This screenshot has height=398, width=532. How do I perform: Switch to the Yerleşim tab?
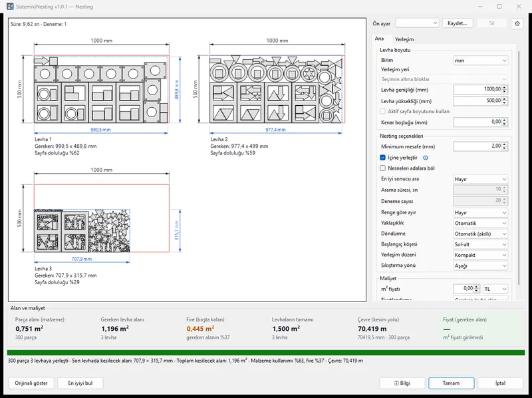pos(404,39)
